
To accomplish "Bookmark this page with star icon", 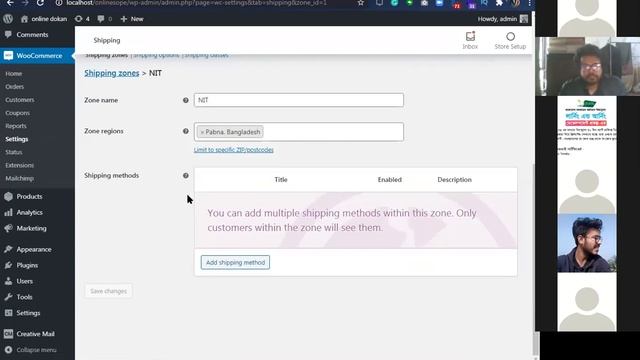I will pyautogui.click(x=361, y=3).
